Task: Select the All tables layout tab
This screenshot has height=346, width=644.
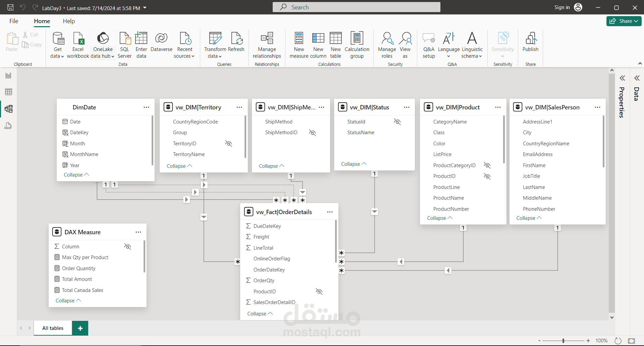Action: tap(53, 328)
